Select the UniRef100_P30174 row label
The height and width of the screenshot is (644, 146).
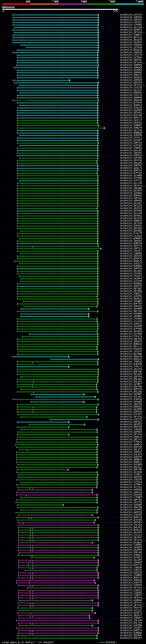point(131,336)
